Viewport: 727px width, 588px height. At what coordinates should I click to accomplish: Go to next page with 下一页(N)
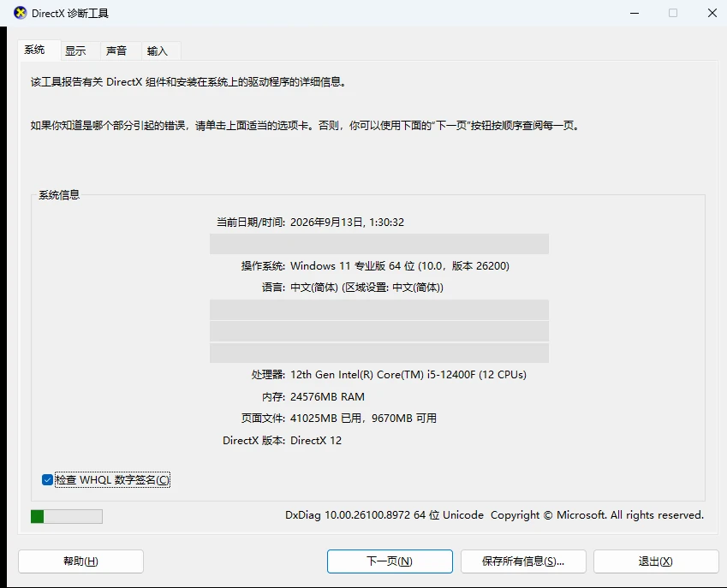390,561
